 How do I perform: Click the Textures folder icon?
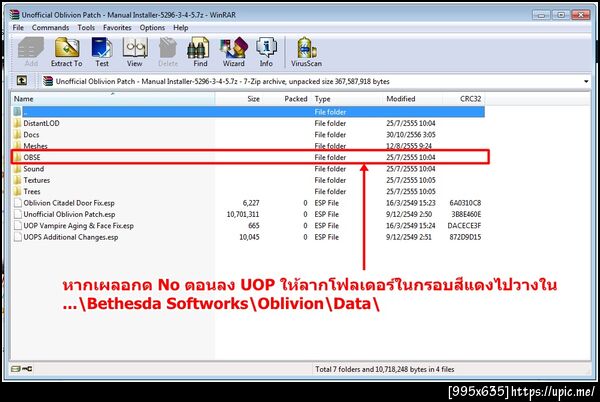17,180
